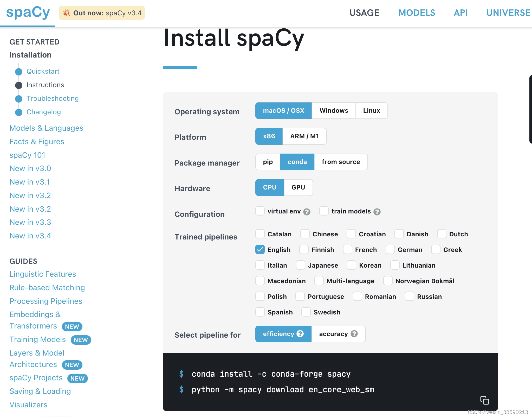Switch hardware to GPU
Viewport: 532px width, 417px height.
pos(299,187)
